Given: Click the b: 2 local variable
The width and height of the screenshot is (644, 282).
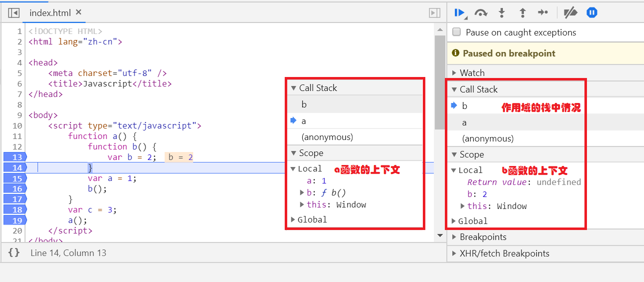Looking at the screenshot, I should pos(477,194).
